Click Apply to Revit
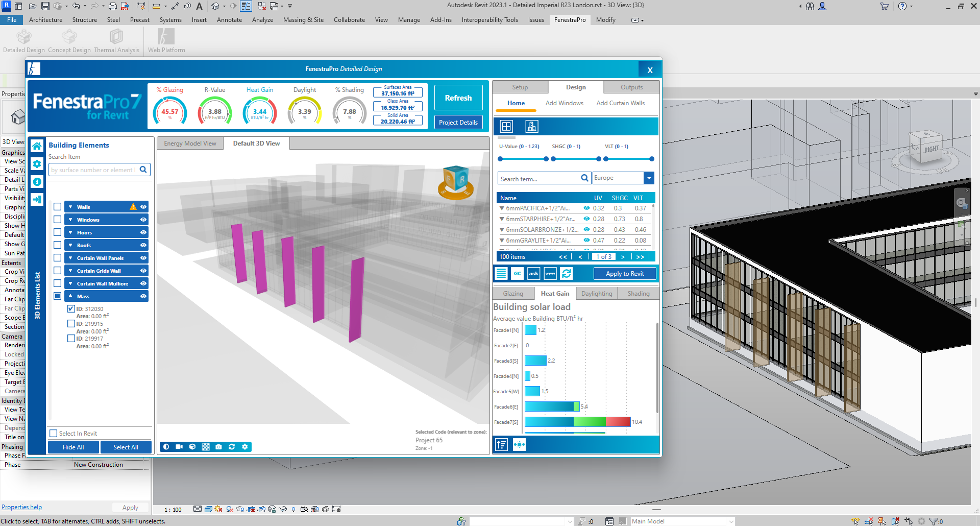 [624, 274]
